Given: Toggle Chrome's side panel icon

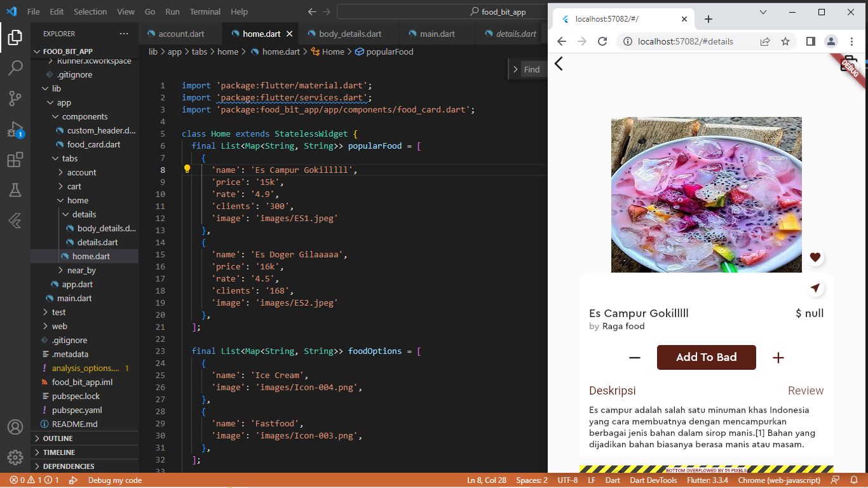Looking at the screenshot, I should coord(810,41).
